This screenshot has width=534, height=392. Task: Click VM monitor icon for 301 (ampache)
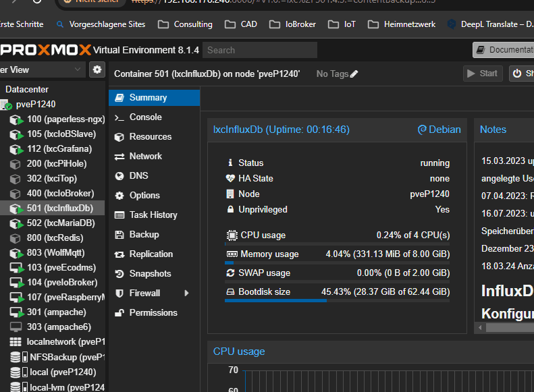tap(17, 312)
